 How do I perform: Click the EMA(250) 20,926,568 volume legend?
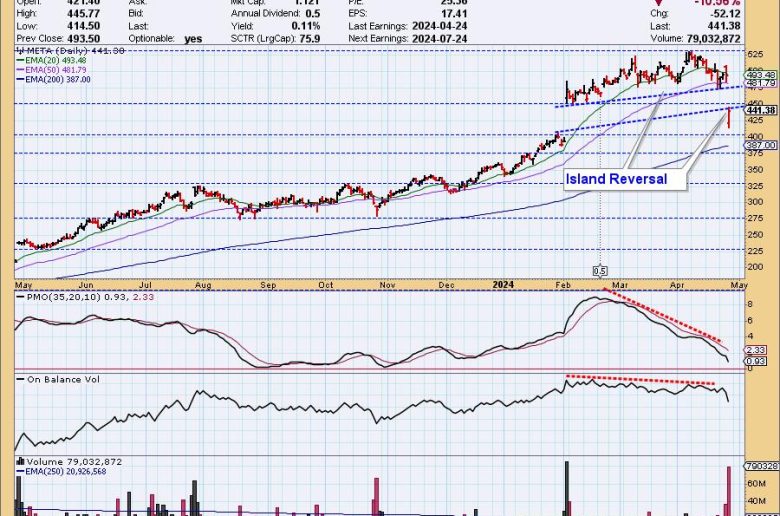point(61,471)
